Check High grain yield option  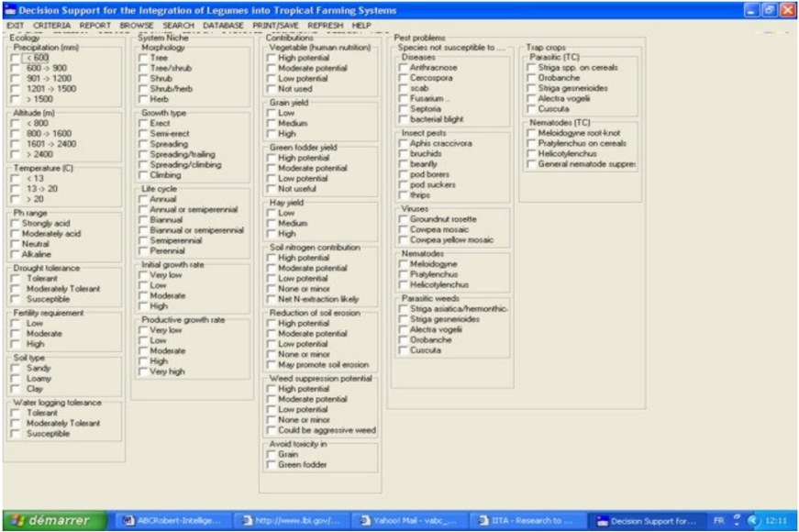coord(272,134)
